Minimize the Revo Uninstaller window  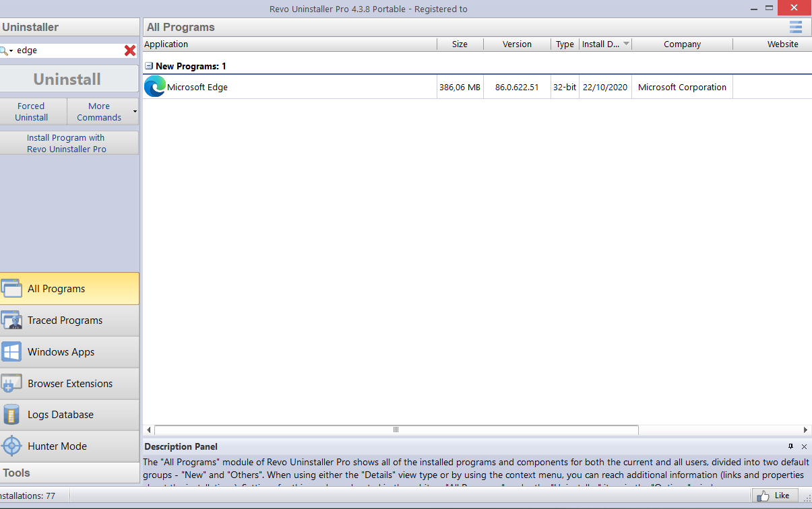click(754, 9)
